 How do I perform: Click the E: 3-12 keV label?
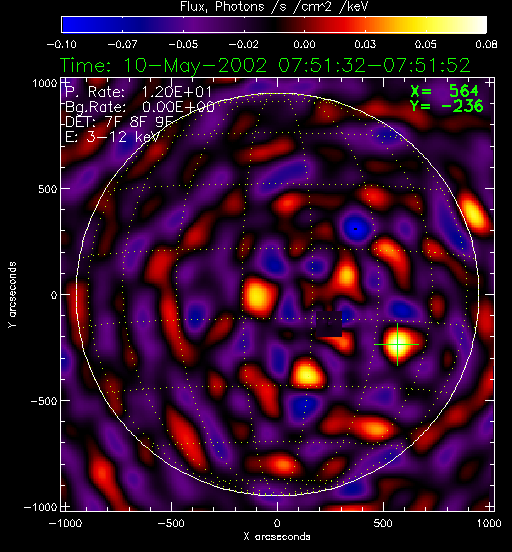coord(112,137)
